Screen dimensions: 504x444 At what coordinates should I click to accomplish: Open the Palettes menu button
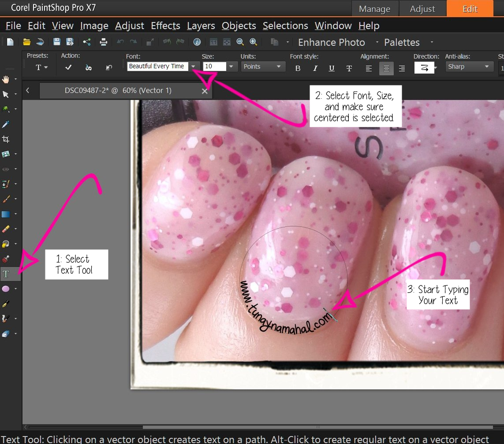pyautogui.click(x=401, y=42)
